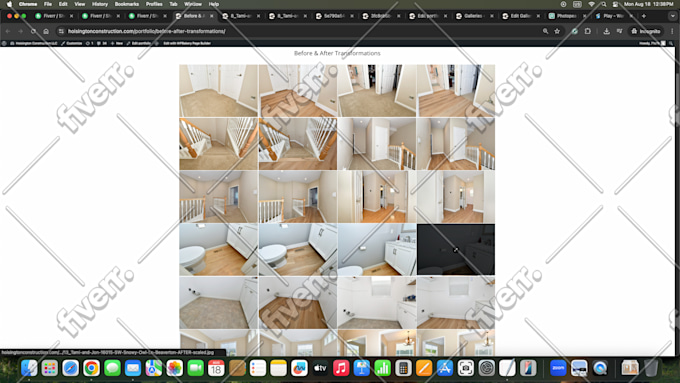Viewport: 680px width, 383px height.
Task: Open Launchpad from the dock
Action: [50, 368]
